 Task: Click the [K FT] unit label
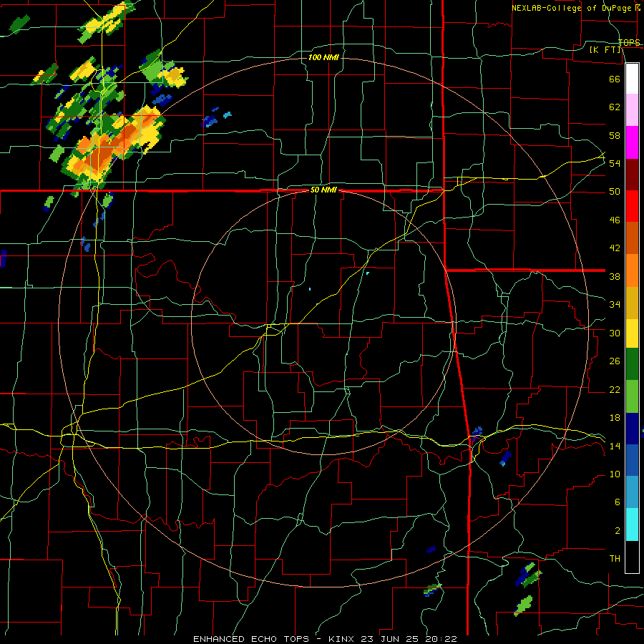pyautogui.click(x=605, y=50)
